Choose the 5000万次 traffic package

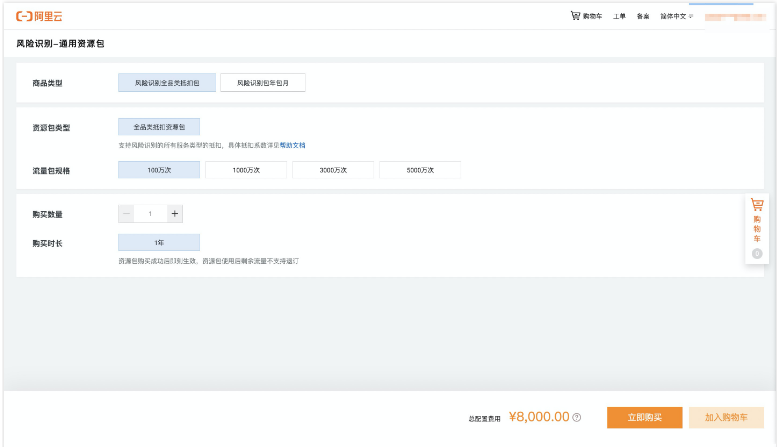tap(420, 170)
